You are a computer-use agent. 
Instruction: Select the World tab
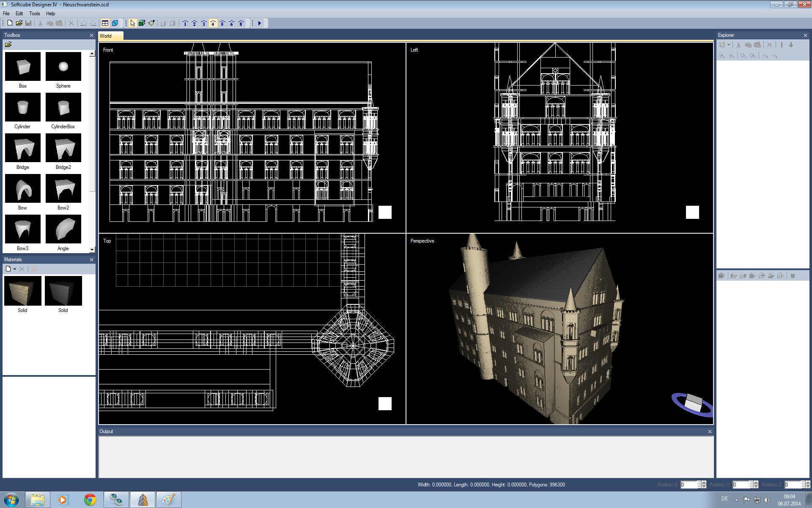point(106,36)
